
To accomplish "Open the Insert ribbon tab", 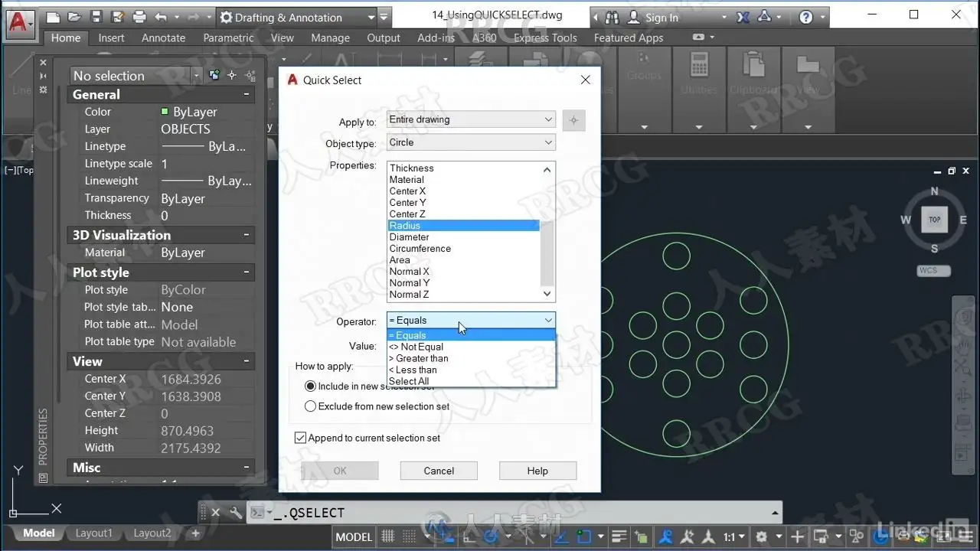I will pos(111,37).
